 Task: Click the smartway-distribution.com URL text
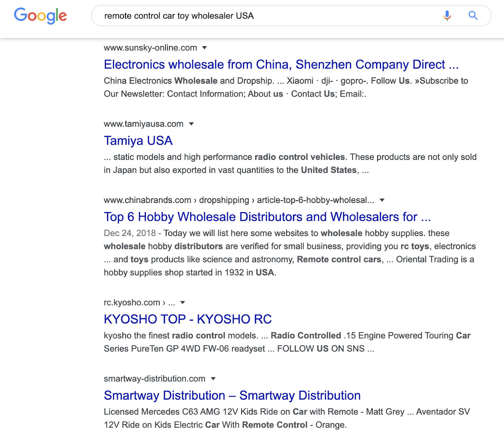click(155, 379)
